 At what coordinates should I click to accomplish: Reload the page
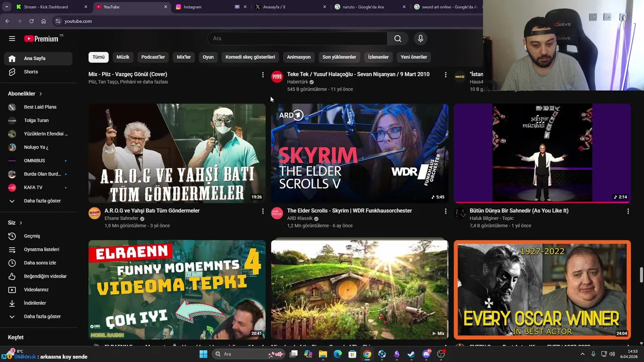coord(31,21)
